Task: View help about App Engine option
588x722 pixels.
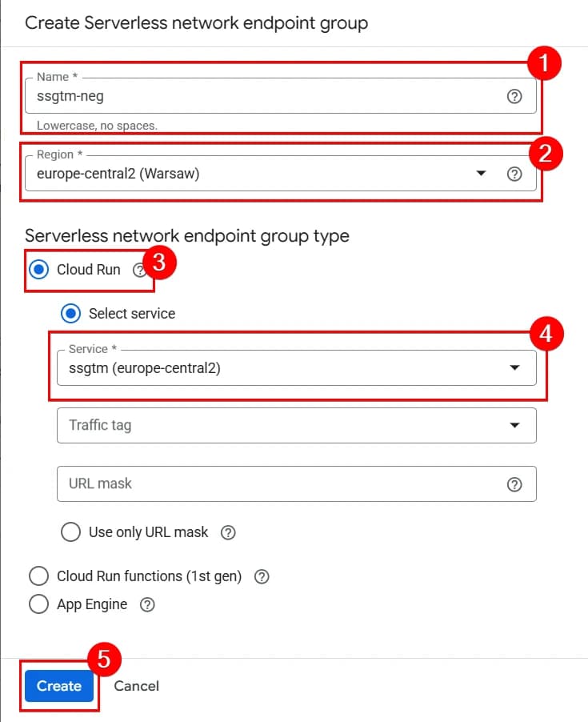Action: click(147, 604)
